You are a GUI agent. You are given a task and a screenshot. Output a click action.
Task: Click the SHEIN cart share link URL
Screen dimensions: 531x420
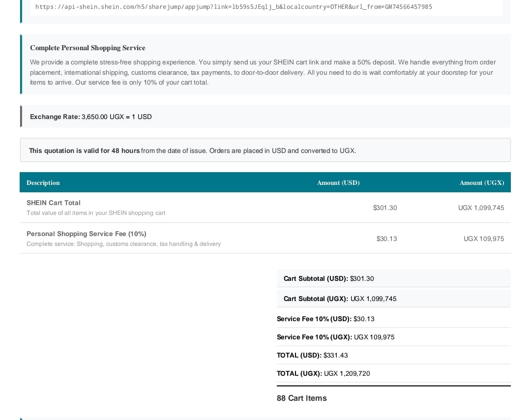click(234, 7)
